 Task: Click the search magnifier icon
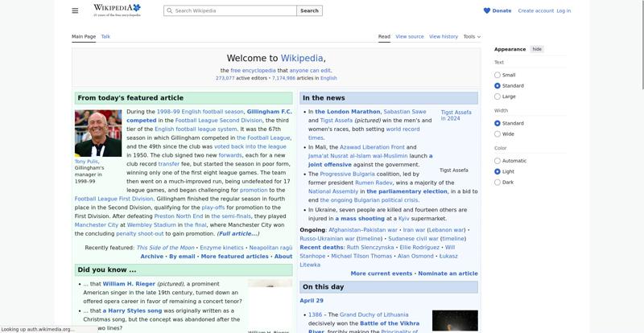[169, 11]
